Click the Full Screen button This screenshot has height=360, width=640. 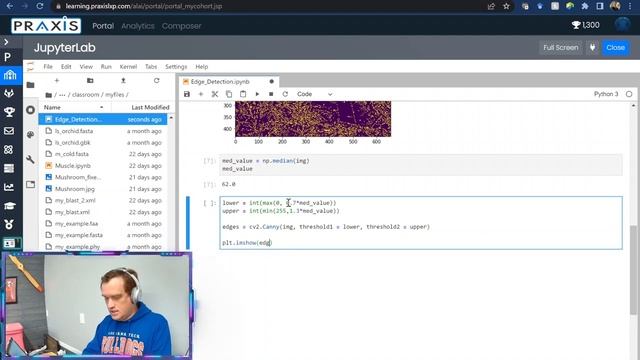pos(560,48)
